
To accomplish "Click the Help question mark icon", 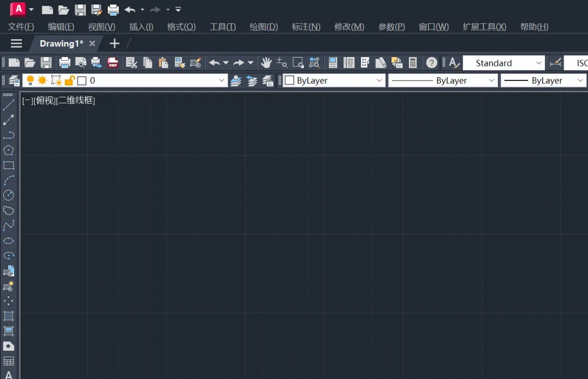I will tap(432, 63).
